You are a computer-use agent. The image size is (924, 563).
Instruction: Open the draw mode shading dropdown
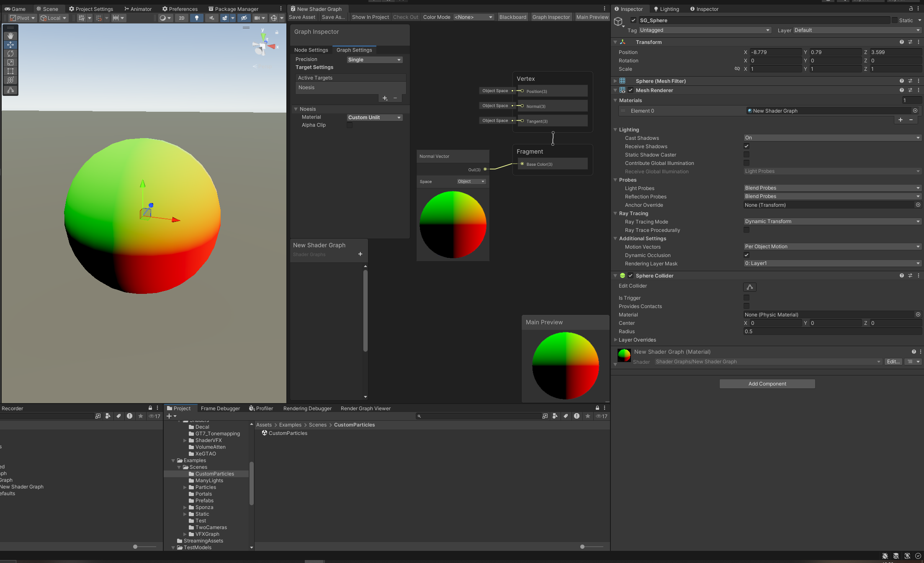[165, 18]
